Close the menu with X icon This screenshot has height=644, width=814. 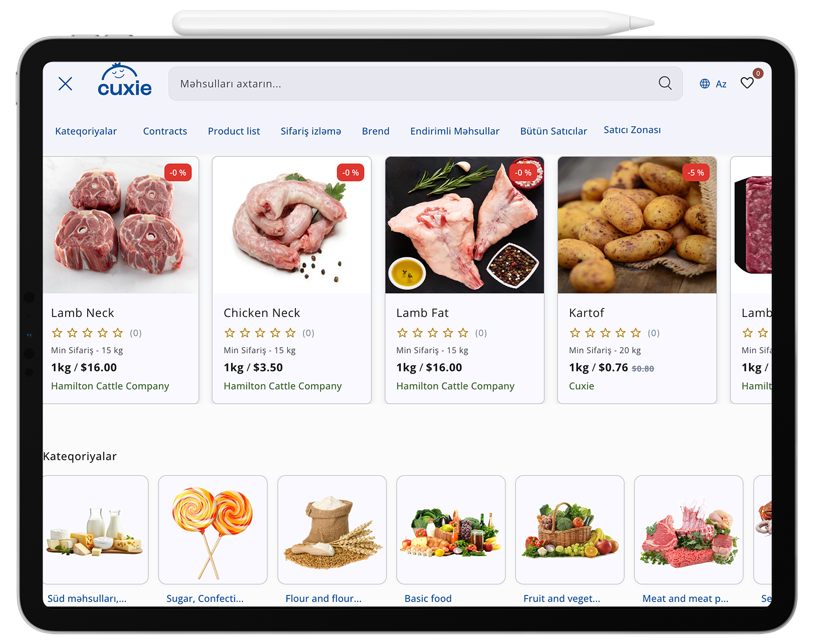tap(65, 84)
